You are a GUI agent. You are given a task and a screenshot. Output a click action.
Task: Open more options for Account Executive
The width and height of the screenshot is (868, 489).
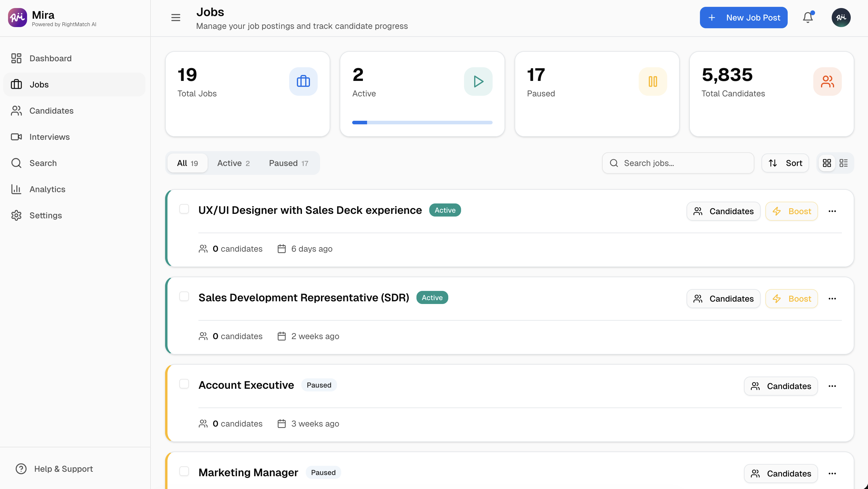(x=832, y=386)
